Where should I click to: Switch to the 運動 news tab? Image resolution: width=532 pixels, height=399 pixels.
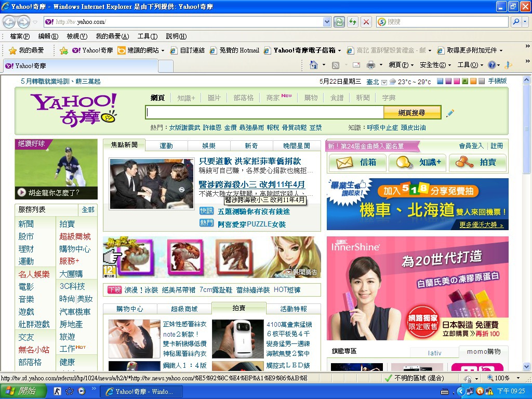[166, 146]
